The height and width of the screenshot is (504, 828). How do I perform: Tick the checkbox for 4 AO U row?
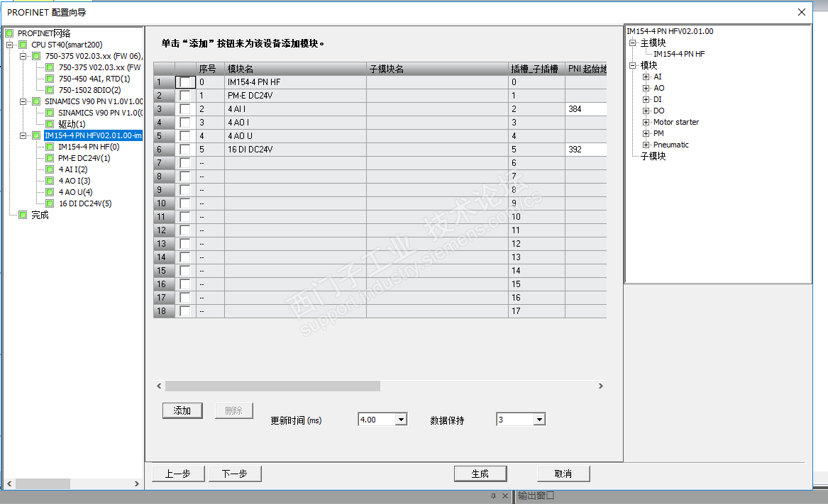point(184,136)
